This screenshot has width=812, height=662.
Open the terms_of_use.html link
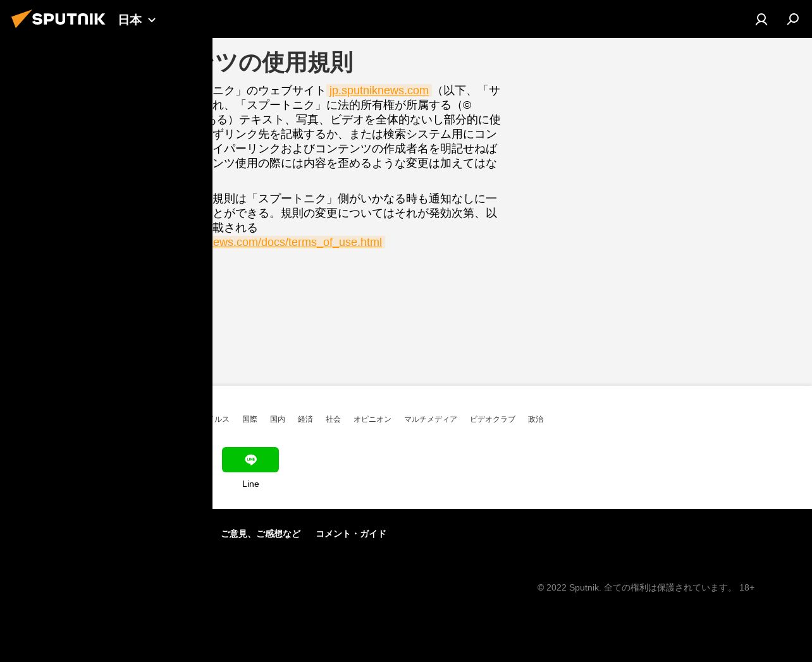(x=298, y=242)
